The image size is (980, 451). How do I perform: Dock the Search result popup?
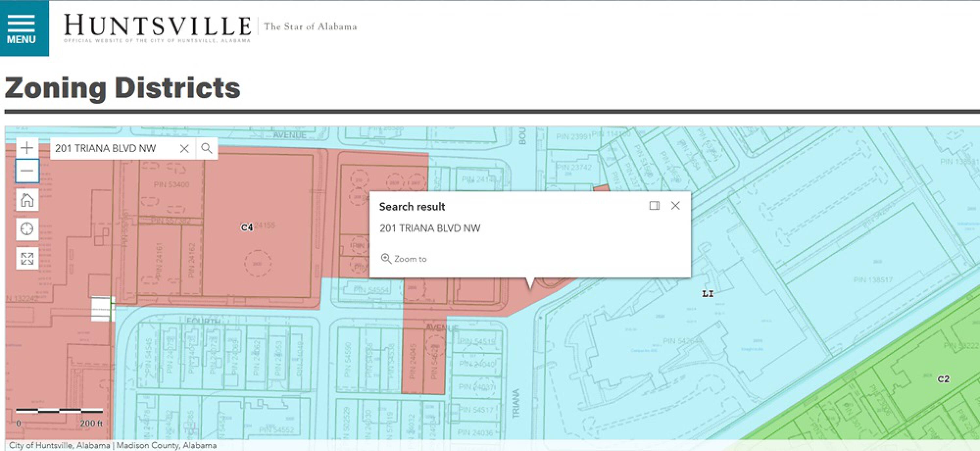point(654,206)
